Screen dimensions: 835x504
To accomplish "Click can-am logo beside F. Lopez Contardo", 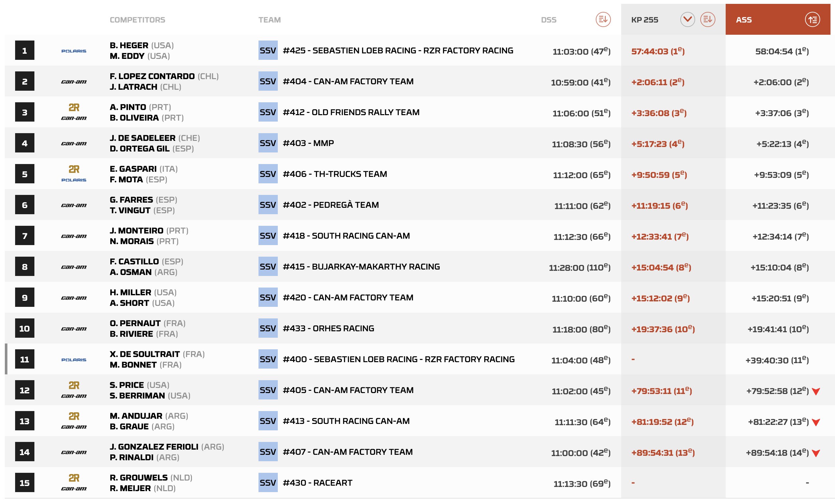I will click(74, 82).
